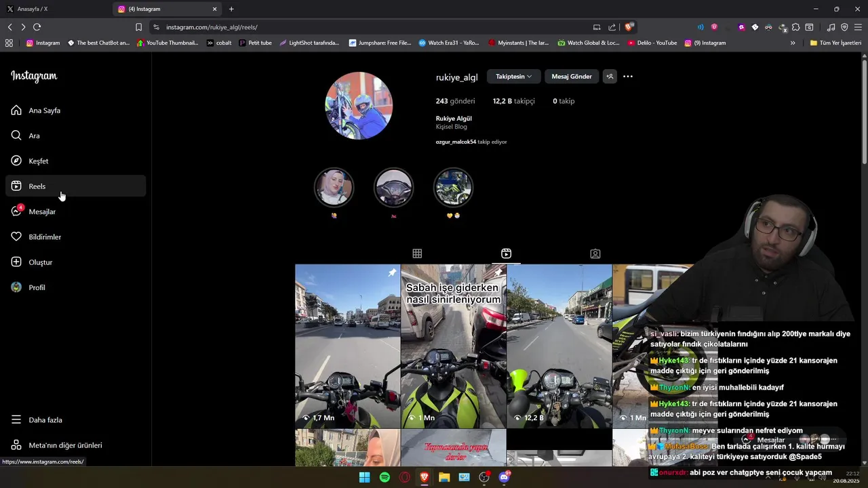Switch to the tagged photos tab
The height and width of the screenshot is (488, 868).
595,253
